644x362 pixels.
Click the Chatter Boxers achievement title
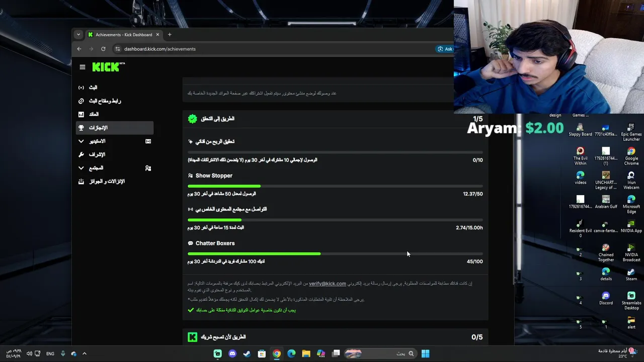(x=215, y=243)
